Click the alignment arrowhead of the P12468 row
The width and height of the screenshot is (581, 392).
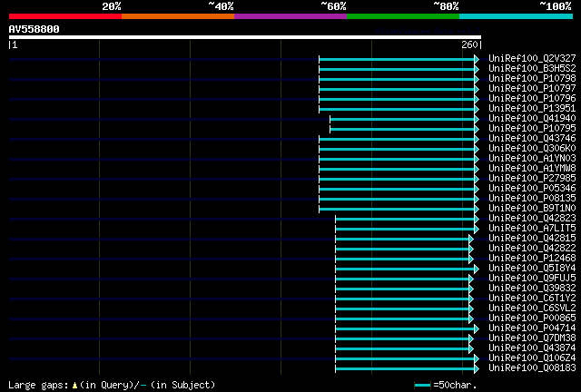[471, 260]
